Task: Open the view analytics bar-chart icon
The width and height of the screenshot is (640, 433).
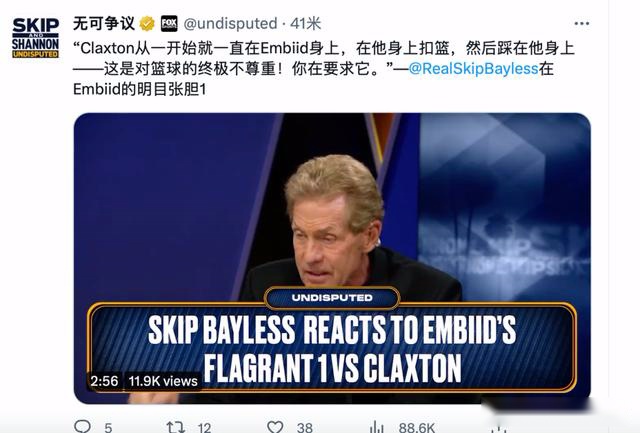Action: tap(376, 427)
